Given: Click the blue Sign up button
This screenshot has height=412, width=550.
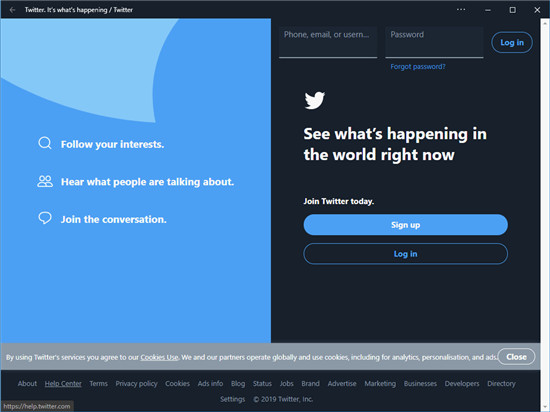Looking at the screenshot, I should pos(405,225).
